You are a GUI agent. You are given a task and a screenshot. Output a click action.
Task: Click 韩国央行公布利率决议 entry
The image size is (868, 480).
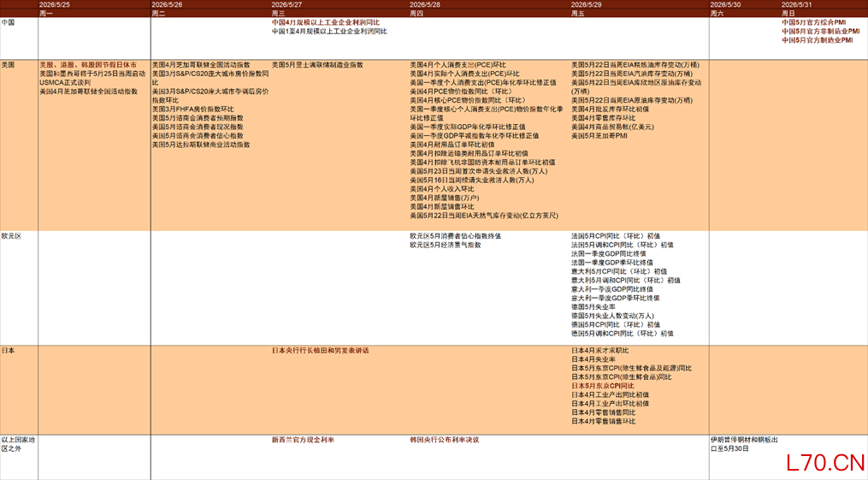[445, 440]
